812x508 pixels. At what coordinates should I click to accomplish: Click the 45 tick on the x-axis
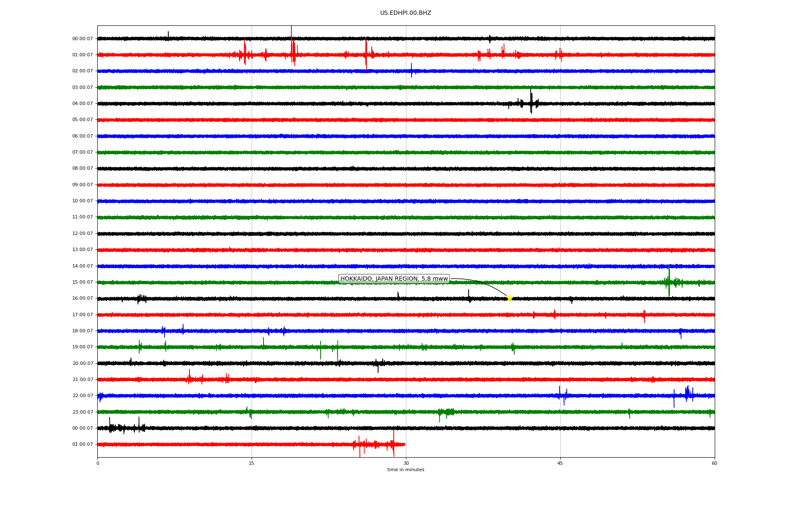pos(560,463)
